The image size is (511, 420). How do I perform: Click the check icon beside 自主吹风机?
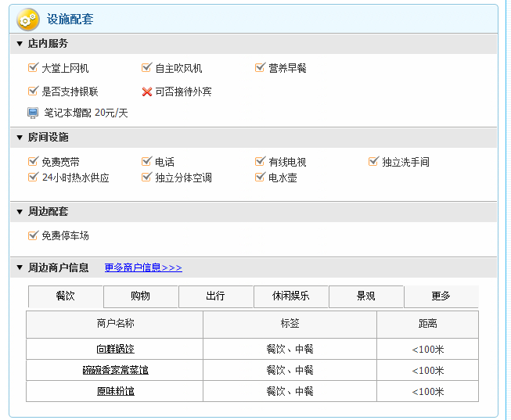[147, 68]
